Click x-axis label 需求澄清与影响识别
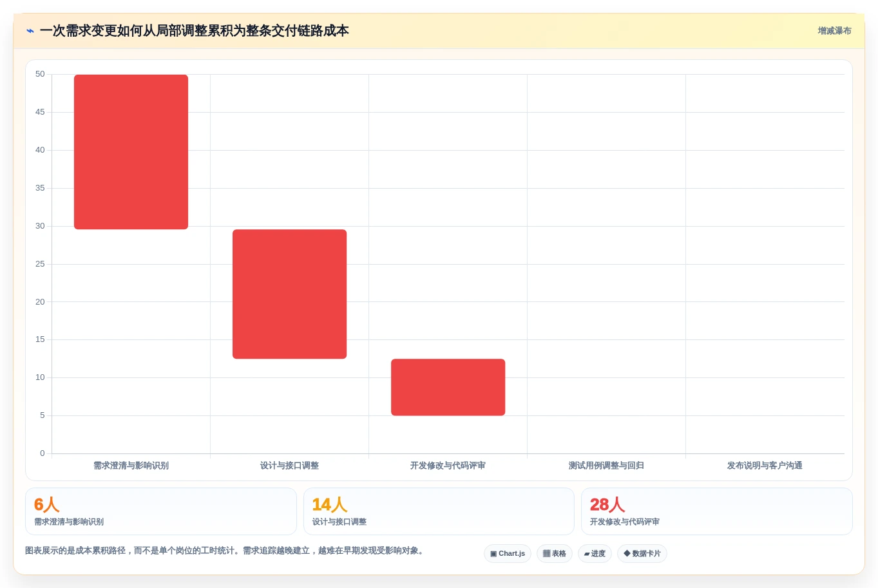This screenshot has height=588, width=878. click(x=131, y=466)
